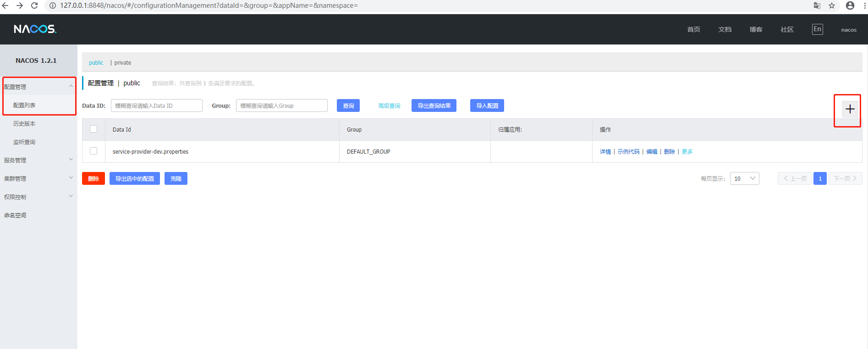Click the red 删除 button

[x=93, y=178]
